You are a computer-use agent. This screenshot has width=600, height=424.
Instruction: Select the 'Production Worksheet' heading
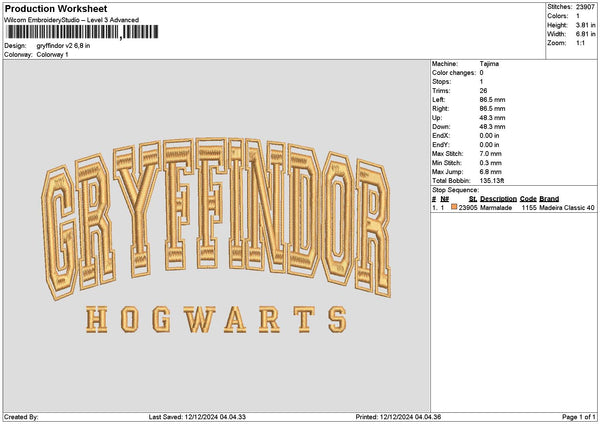(x=56, y=9)
